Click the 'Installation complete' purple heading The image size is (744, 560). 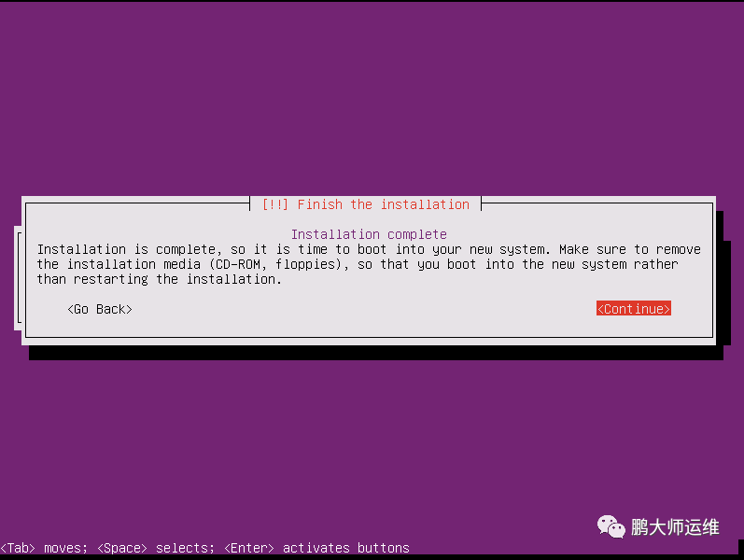[369, 234]
